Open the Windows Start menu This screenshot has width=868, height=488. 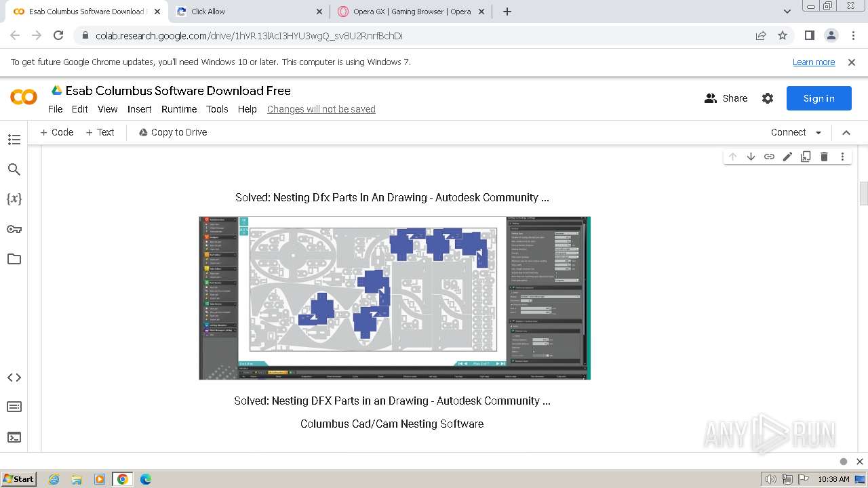pyautogui.click(x=19, y=479)
